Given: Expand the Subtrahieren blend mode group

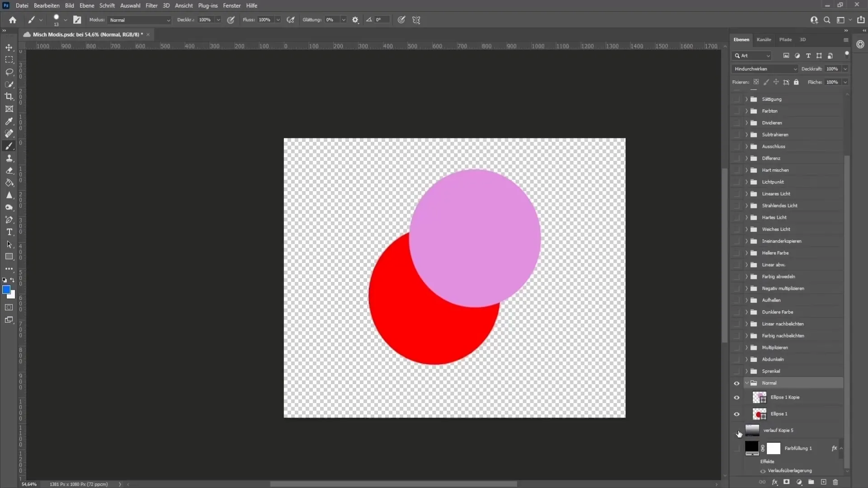Looking at the screenshot, I should click(x=746, y=134).
